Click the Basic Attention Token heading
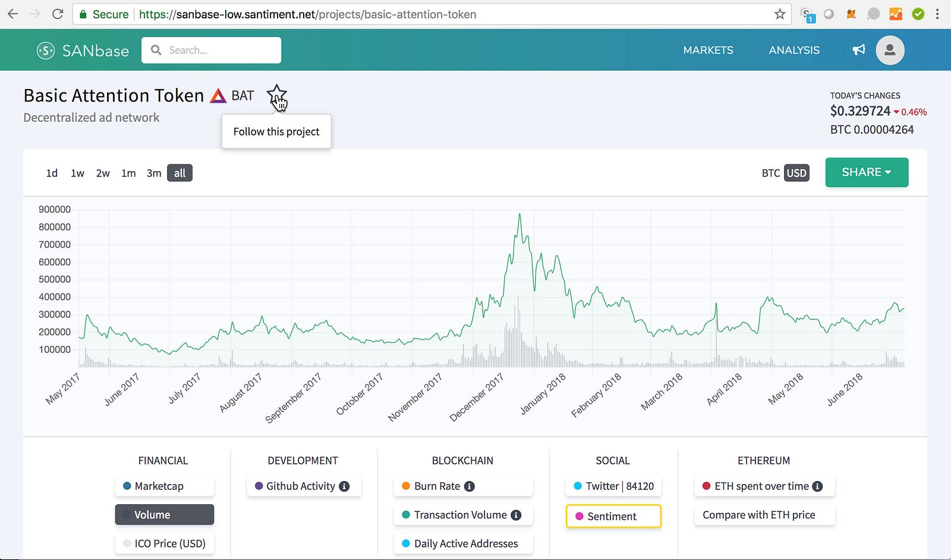Viewport: 951px width, 560px height. tap(114, 95)
